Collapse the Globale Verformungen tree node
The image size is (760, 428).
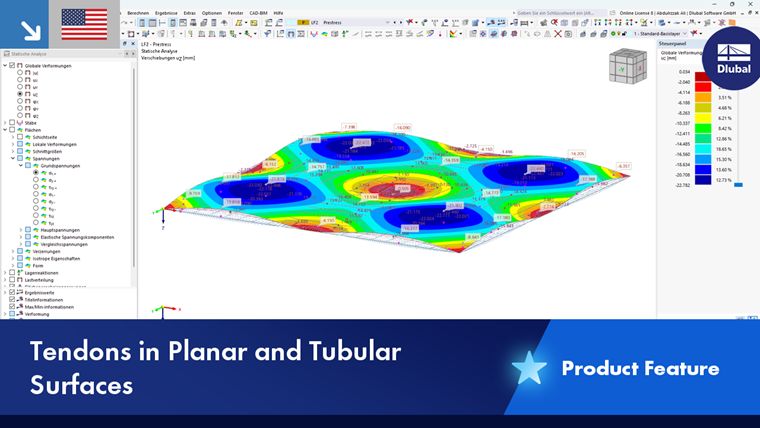(x=5, y=65)
